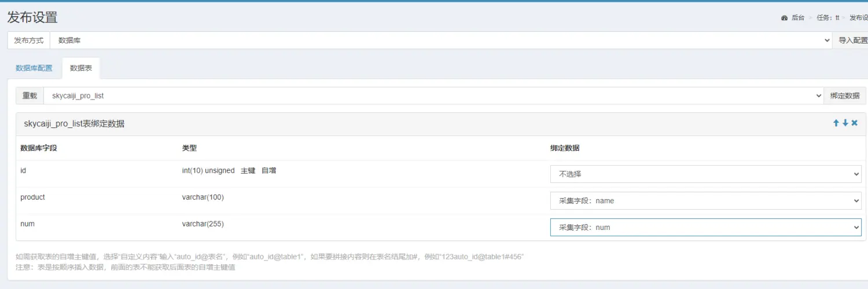Click the 重载 reload button

[x=30, y=96]
